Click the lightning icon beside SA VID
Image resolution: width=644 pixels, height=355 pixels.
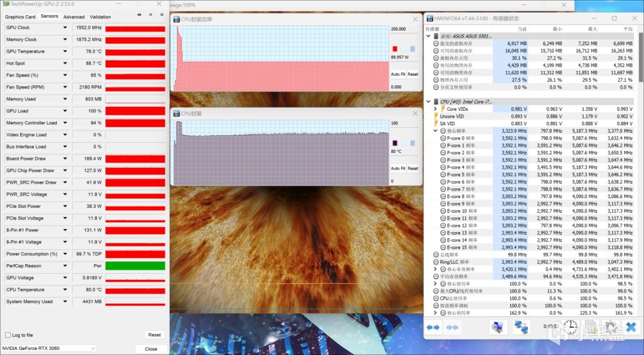pyautogui.click(x=436, y=123)
